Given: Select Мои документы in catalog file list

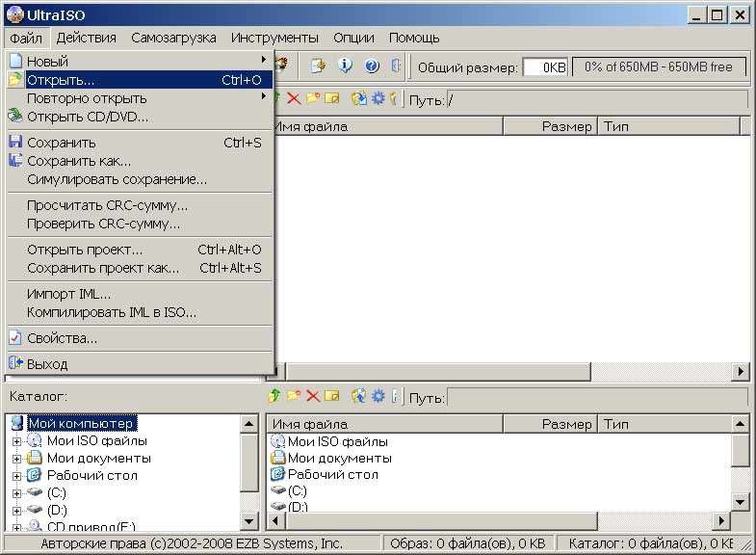Looking at the screenshot, I should point(339,458).
